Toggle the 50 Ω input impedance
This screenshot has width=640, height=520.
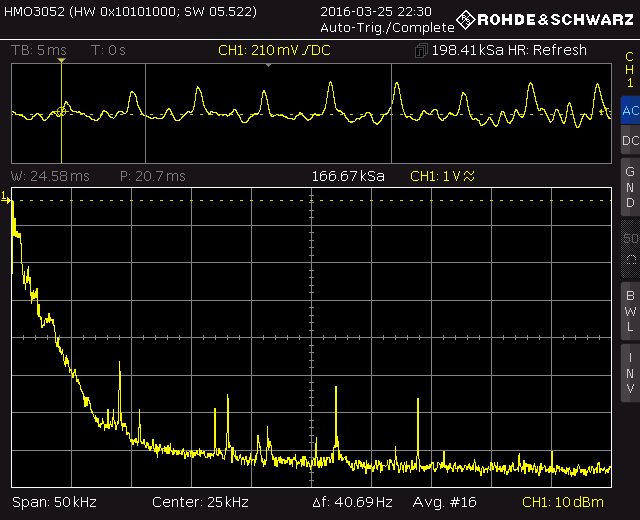pyautogui.click(x=629, y=248)
